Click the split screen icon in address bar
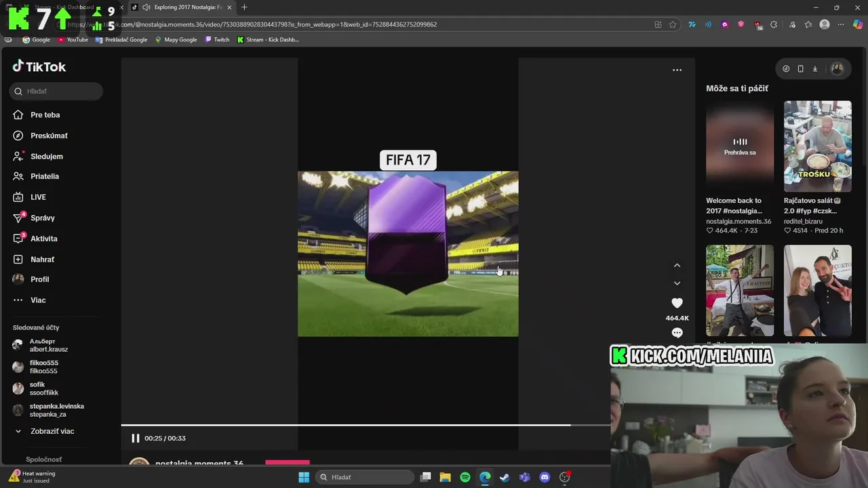868x488 pixels. point(658,24)
